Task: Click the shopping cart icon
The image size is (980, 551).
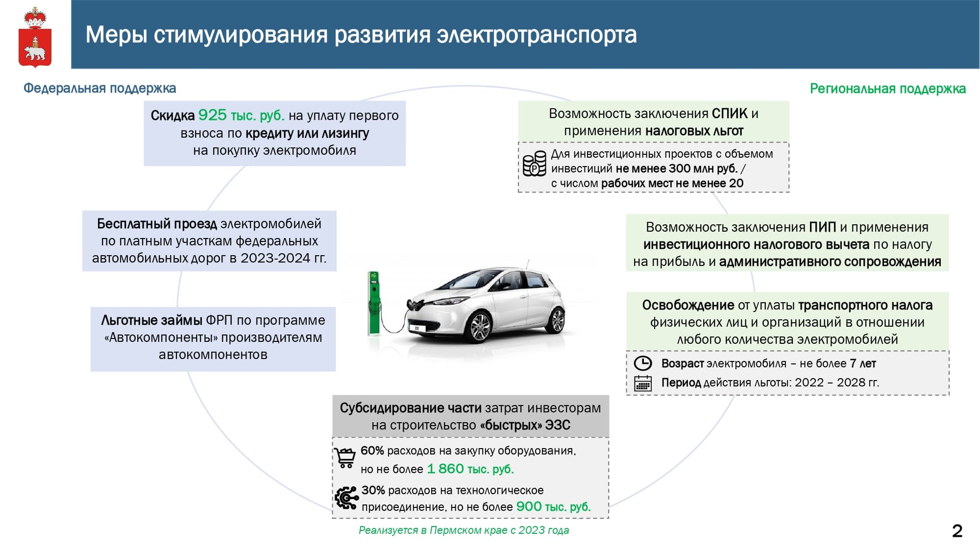Action: pyautogui.click(x=345, y=458)
